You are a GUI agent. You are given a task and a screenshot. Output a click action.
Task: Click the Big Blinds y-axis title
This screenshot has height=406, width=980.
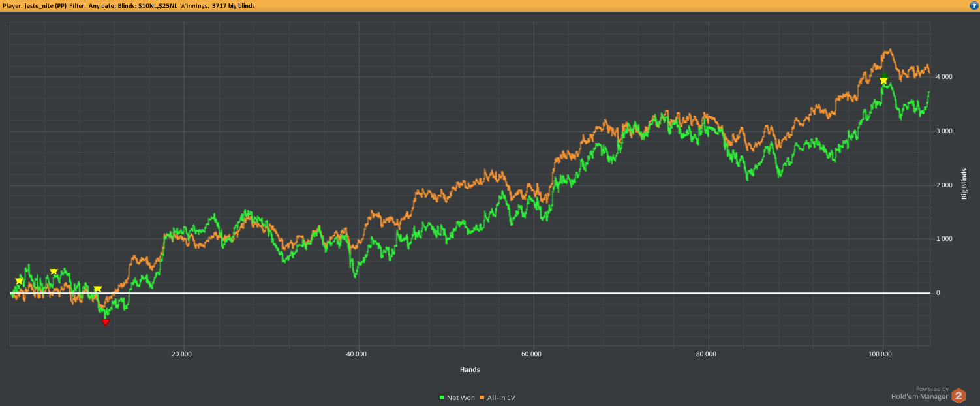click(964, 184)
